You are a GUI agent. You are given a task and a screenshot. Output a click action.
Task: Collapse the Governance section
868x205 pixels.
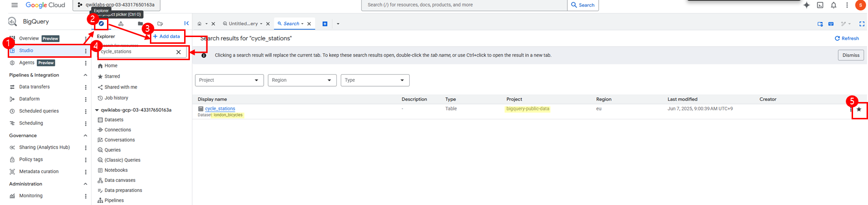click(85, 136)
